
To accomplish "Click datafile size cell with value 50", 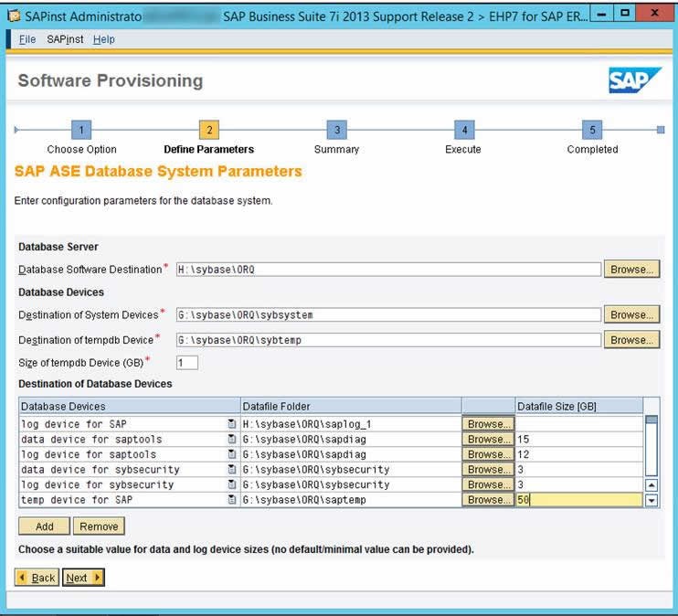I will coord(579,500).
